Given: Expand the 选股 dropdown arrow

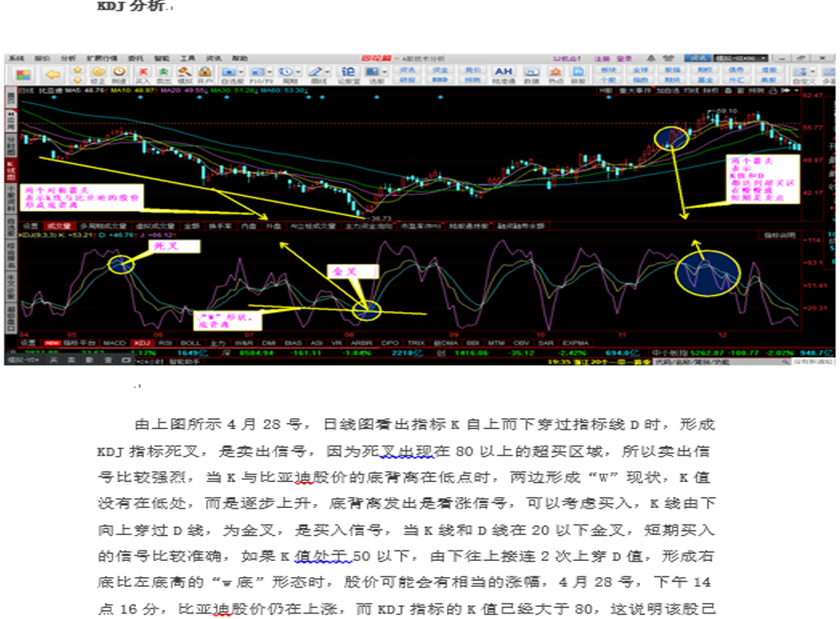Looking at the screenshot, I should (384, 72).
